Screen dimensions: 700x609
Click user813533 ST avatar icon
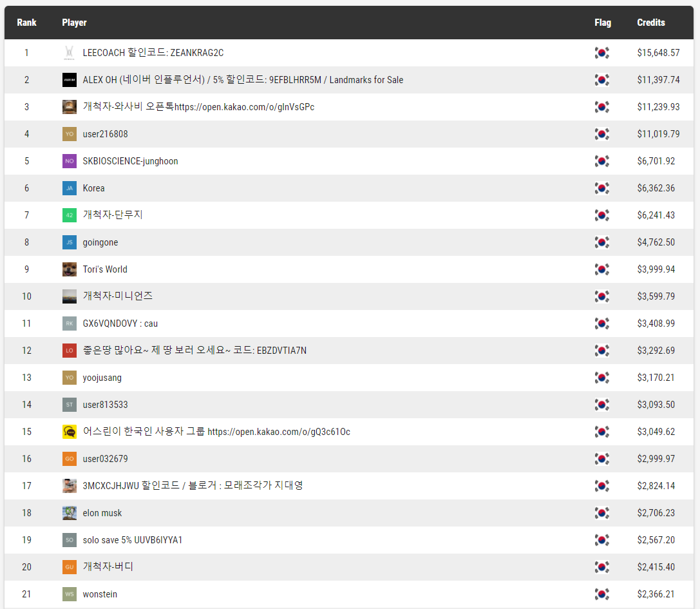point(69,405)
